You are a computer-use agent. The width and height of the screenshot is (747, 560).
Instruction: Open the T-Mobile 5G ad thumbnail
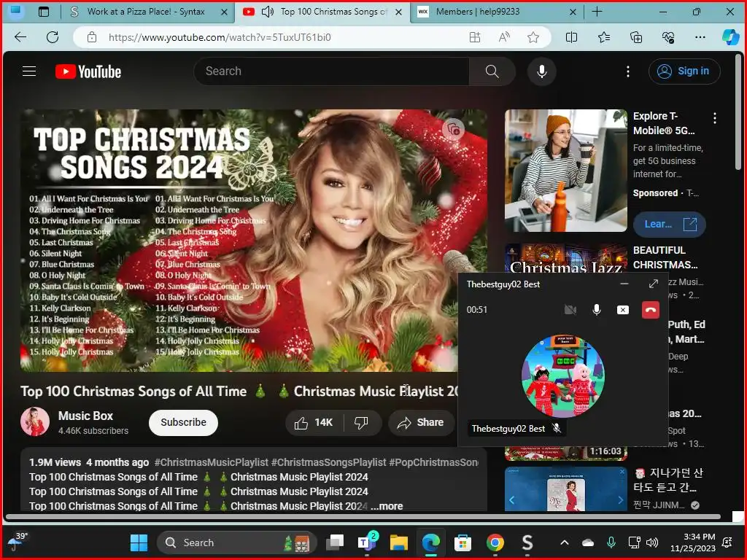click(566, 171)
